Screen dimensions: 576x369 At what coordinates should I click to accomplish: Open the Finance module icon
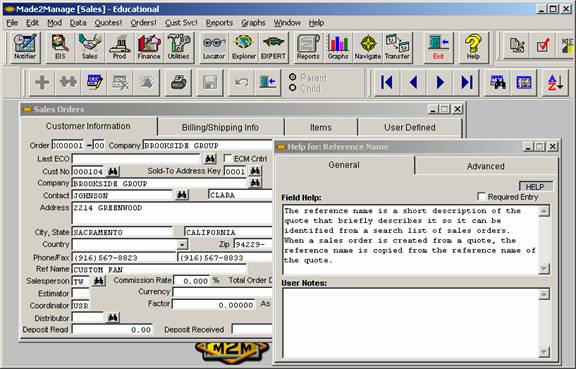click(x=149, y=47)
